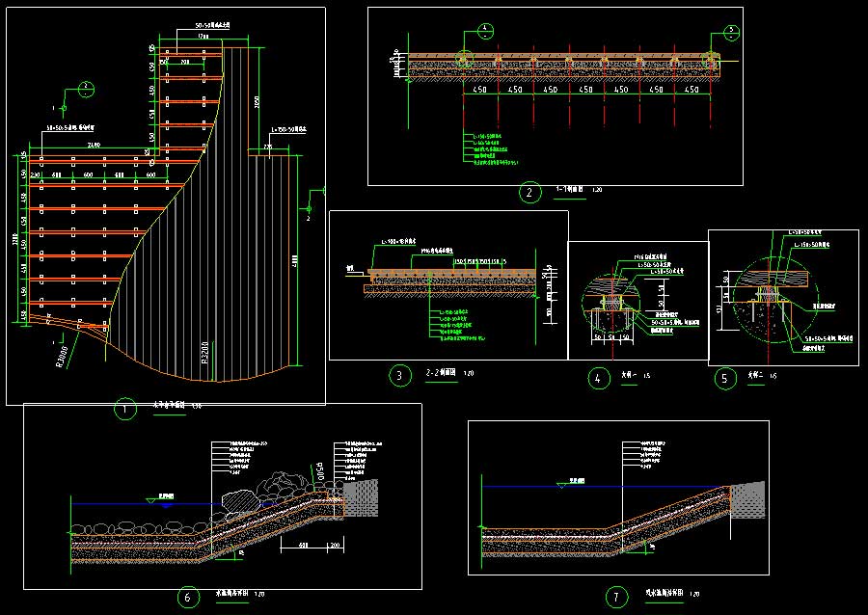This screenshot has width=868, height=615.
Task: Select the 2-2 section title text
Action: 441,373
